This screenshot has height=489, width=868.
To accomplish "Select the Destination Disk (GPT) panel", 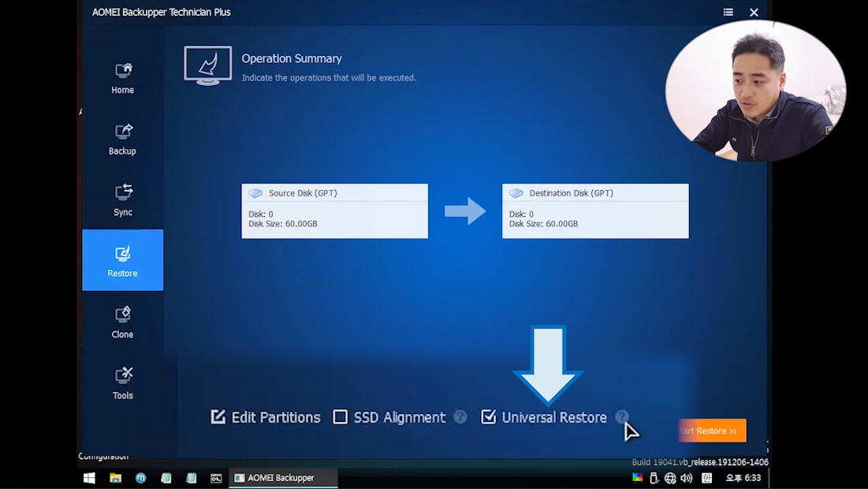I will pos(595,211).
